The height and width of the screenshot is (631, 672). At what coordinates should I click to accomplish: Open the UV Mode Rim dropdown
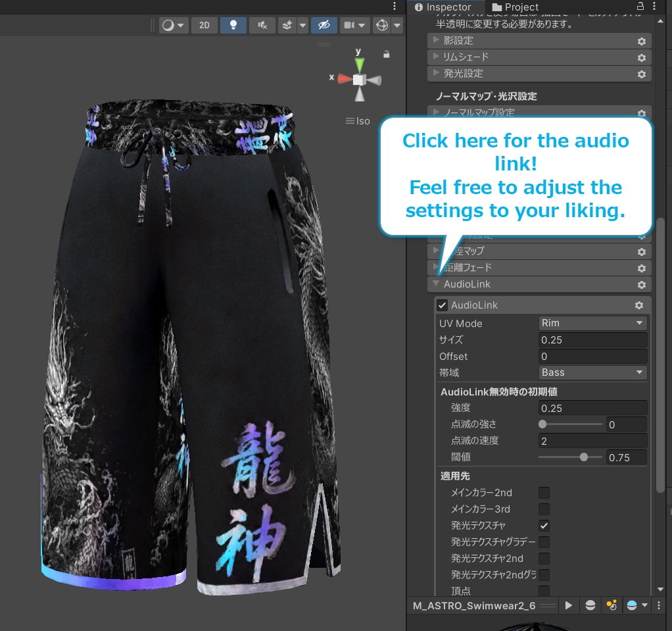tap(592, 323)
